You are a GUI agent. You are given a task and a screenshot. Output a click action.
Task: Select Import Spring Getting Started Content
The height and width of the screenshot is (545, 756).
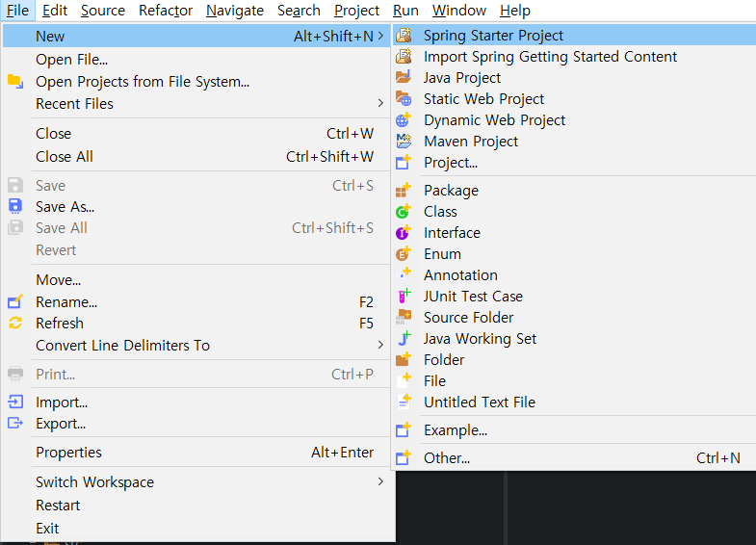(x=574, y=57)
